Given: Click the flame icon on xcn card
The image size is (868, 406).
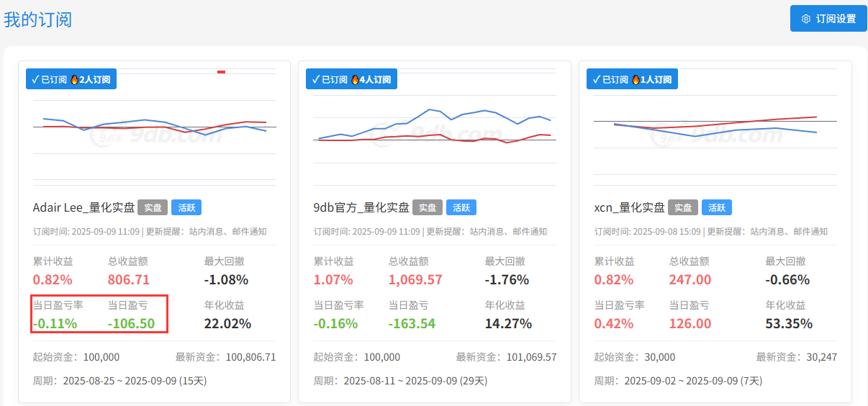Looking at the screenshot, I should [x=636, y=79].
